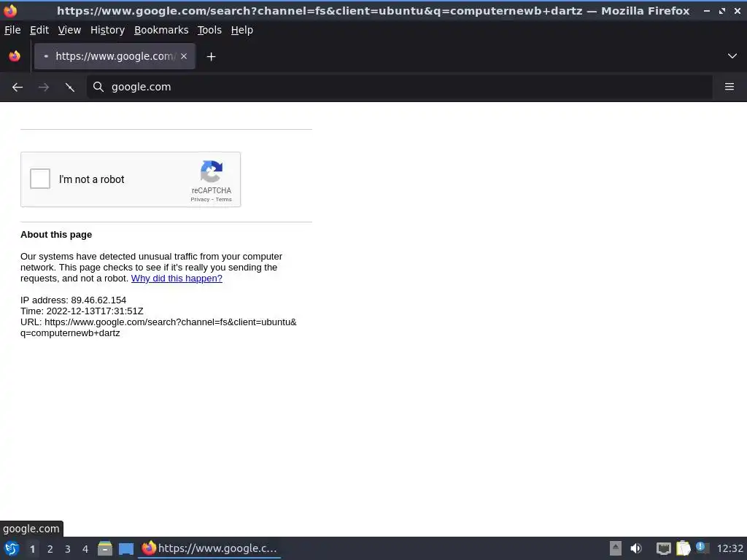Launch the file manager from the taskbar
The width and height of the screenshot is (747, 560).
105,548
